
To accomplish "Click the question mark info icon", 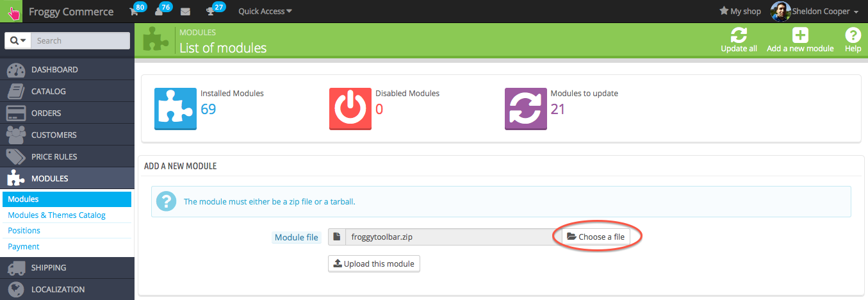I will tap(166, 201).
